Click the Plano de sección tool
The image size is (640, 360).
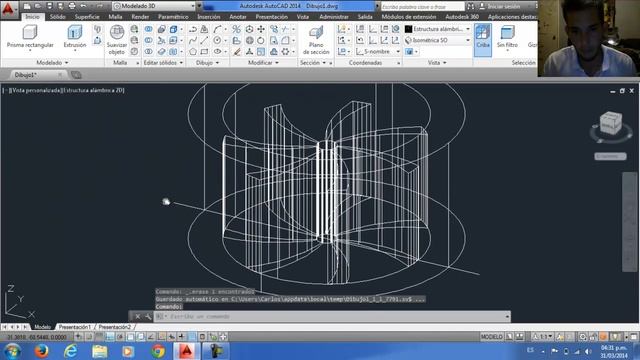pos(316,40)
